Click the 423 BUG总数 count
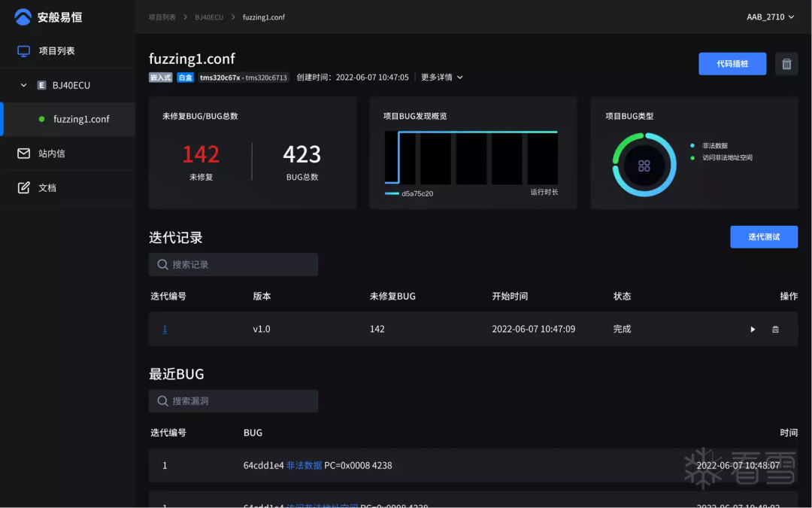 coord(302,154)
